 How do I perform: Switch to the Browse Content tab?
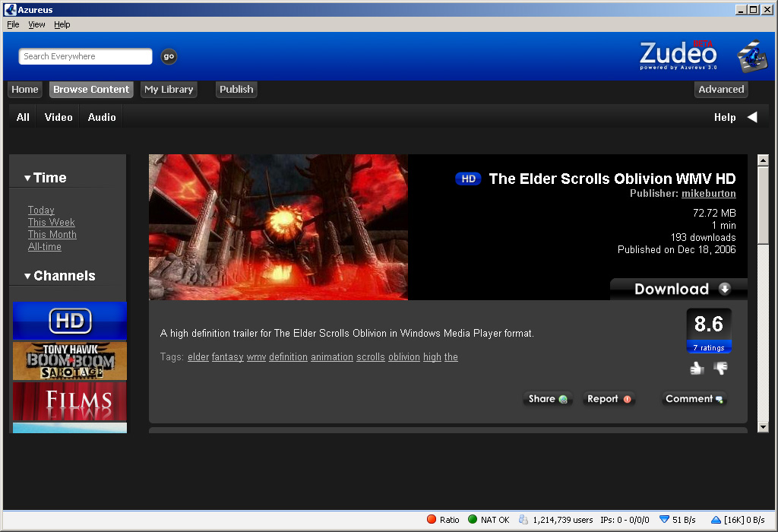click(x=91, y=90)
